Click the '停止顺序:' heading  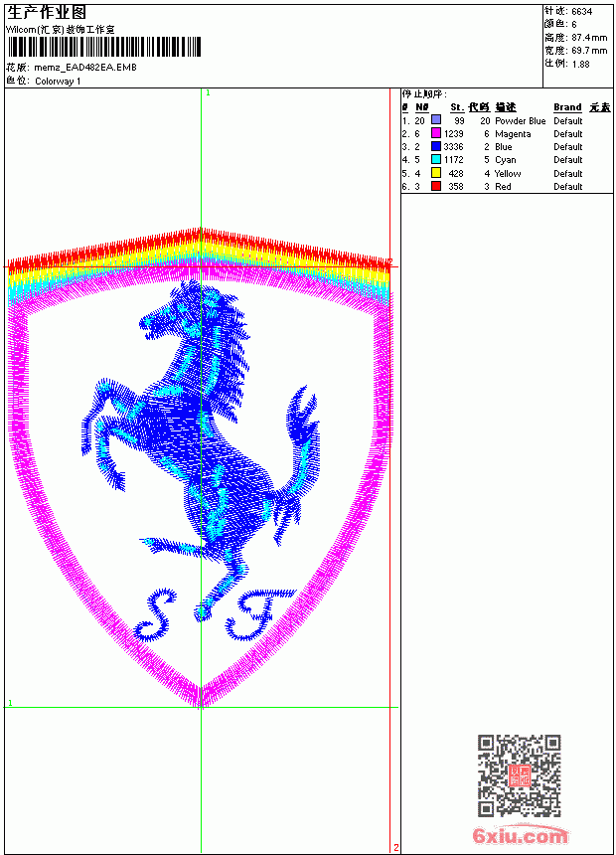(424, 94)
